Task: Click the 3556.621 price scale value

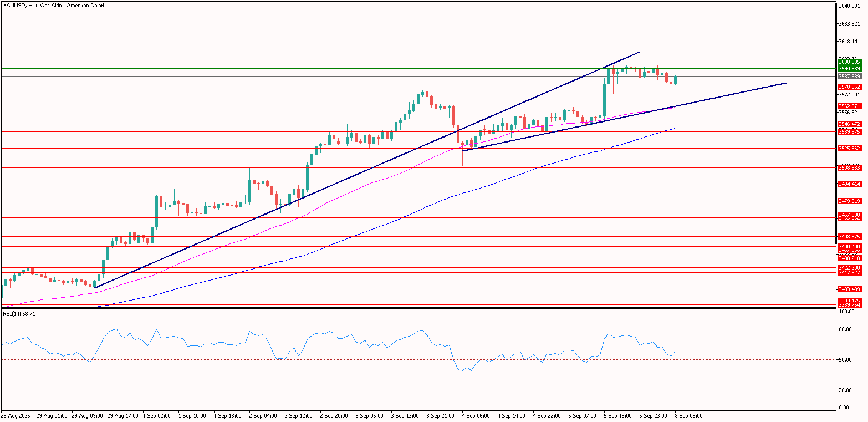Action: [850, 113]
